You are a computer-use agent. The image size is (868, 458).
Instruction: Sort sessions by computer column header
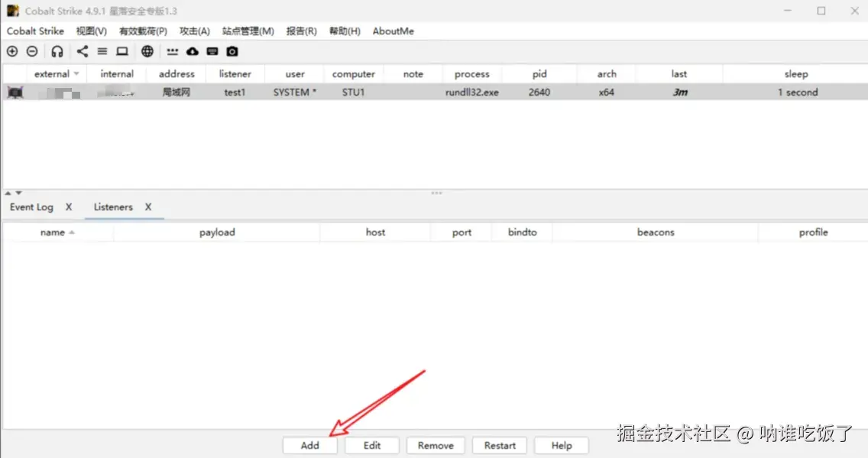[354, 73]
